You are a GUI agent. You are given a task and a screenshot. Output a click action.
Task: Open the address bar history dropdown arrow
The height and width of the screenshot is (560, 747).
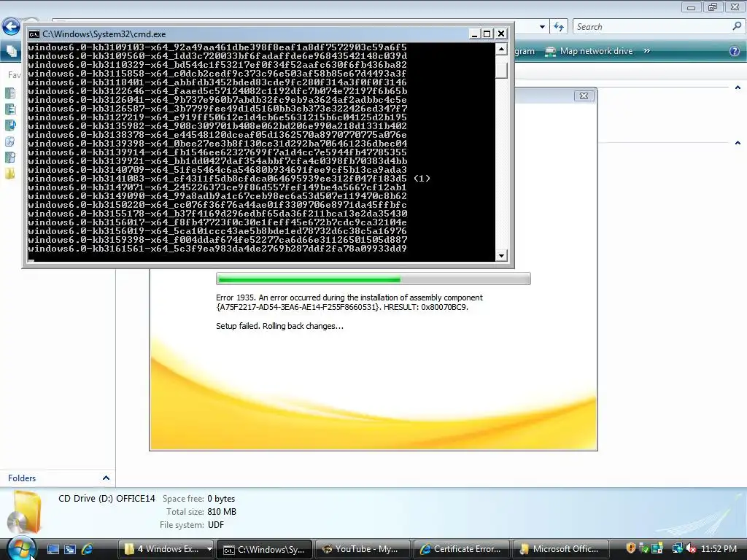point(542,27)
